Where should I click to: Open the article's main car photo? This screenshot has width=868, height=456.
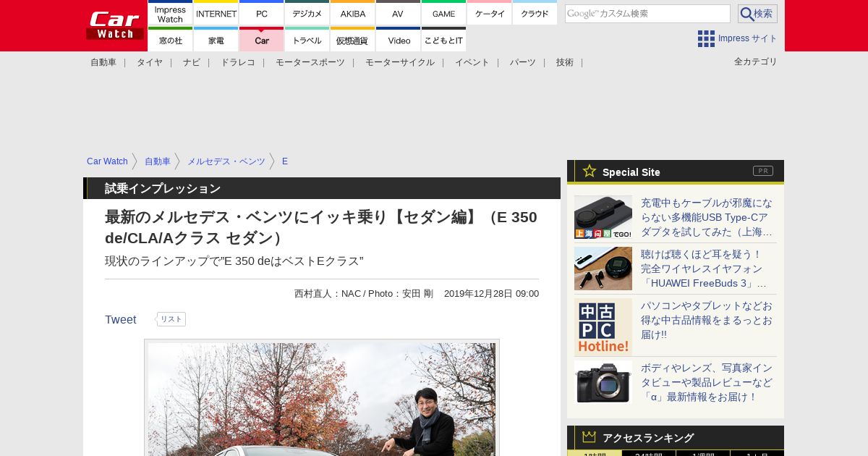tap(322, 399)
